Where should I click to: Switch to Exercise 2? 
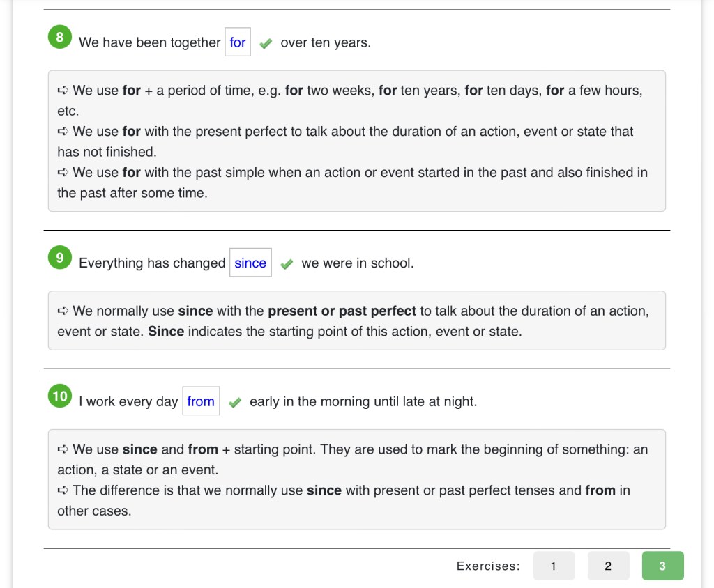[608, 566]
